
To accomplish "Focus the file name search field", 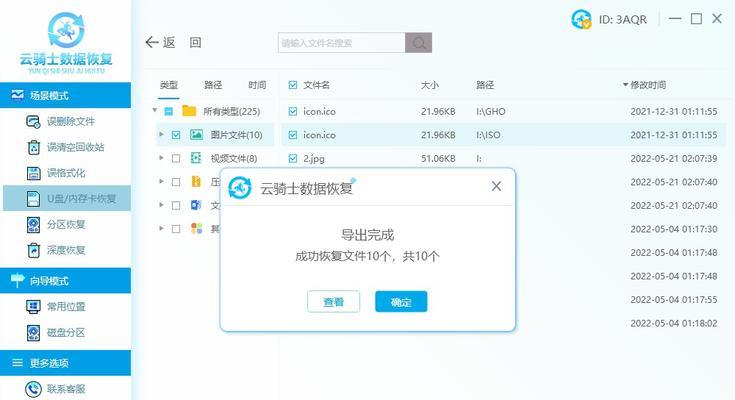I will click(342, 43).
